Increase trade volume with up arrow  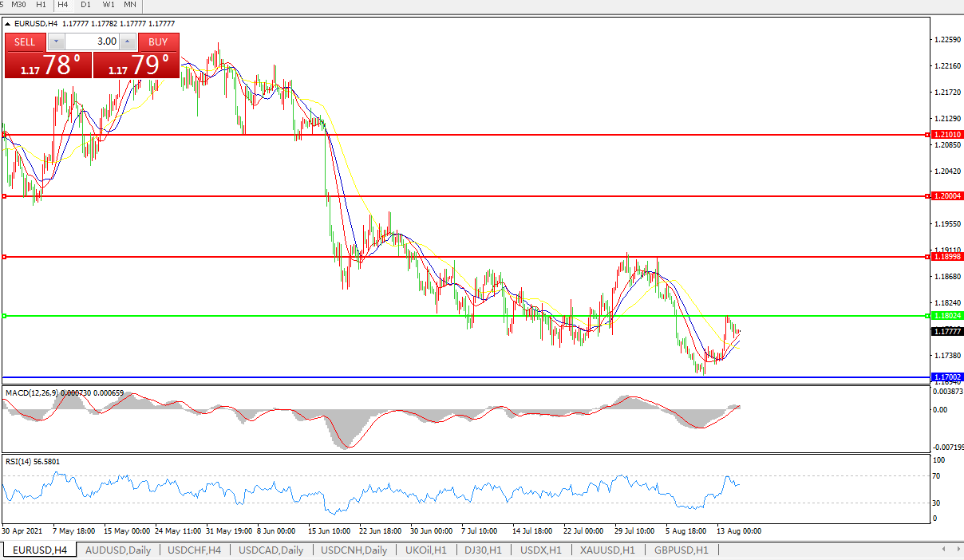point(128,41)
